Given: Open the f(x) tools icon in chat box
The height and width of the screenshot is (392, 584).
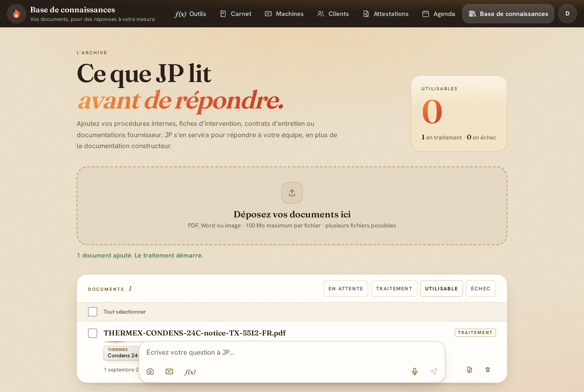Looking at the screenshot, I should [190, 372].
